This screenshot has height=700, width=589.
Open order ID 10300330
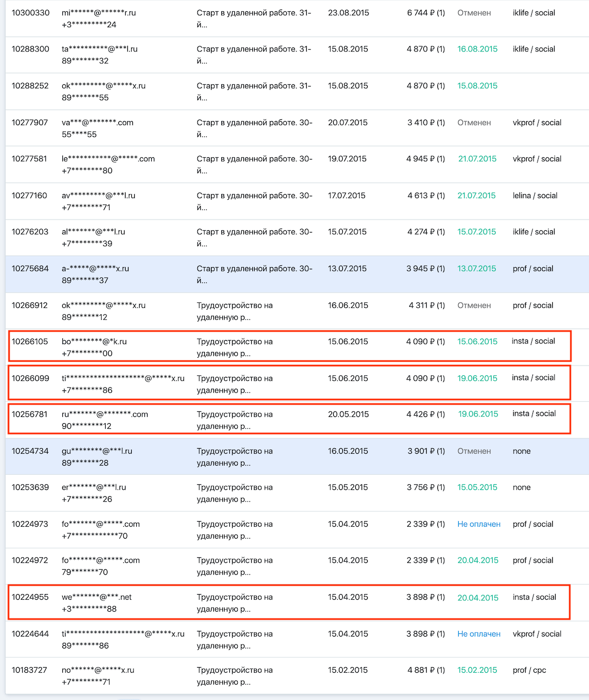[31, 12]
